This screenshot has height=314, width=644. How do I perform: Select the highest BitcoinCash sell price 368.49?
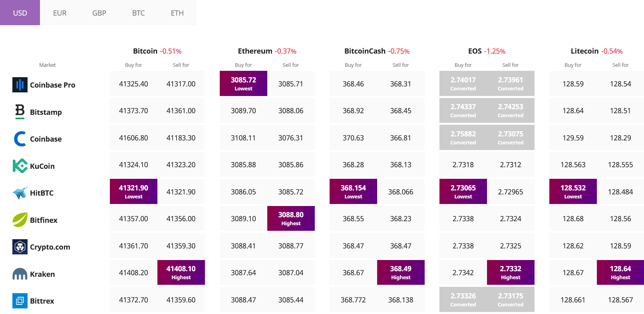(401, 272)
